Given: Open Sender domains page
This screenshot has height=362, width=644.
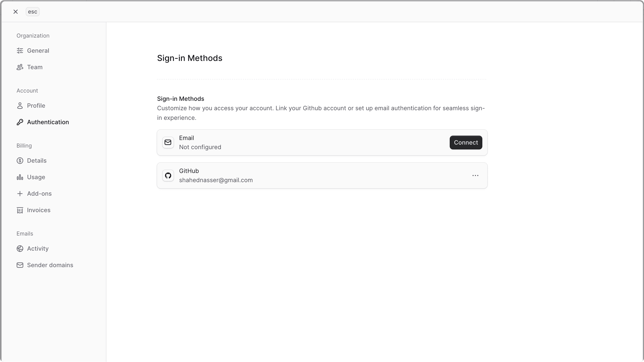Looking at the screenshot, I should point(50,265).
